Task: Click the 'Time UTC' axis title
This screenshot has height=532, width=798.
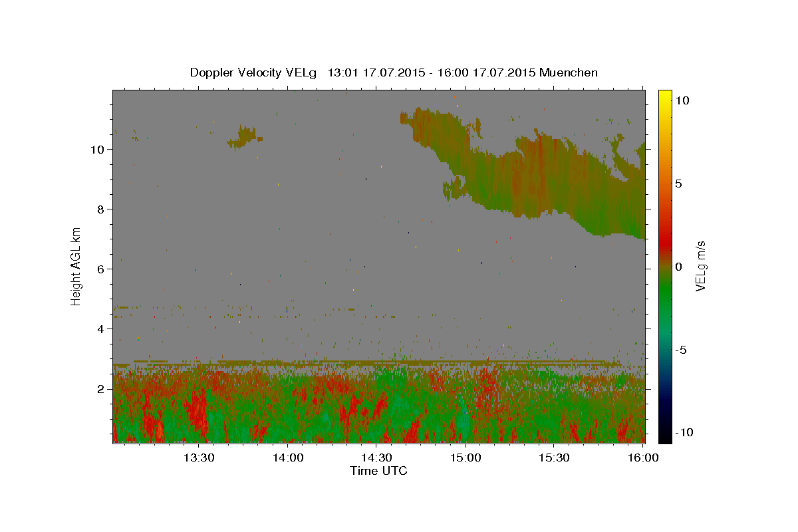Action: tap(378, 471)
